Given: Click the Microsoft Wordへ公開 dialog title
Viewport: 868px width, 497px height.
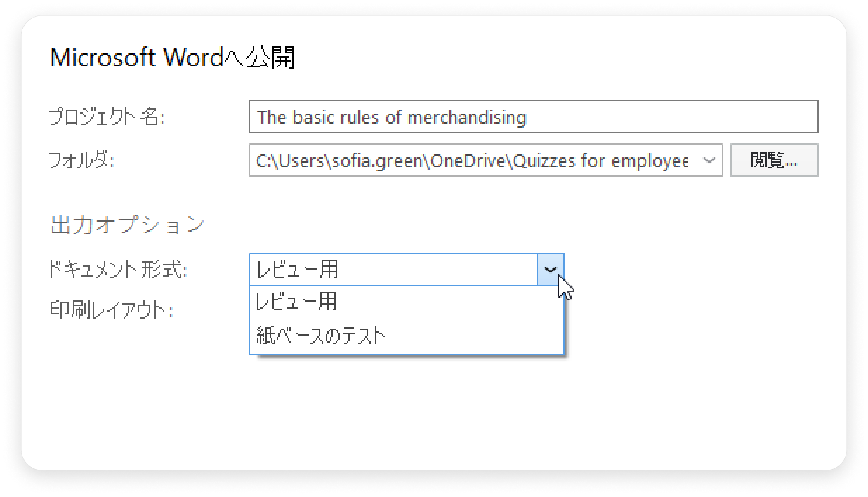Looking at the screenshot, I should click(172, 58).
